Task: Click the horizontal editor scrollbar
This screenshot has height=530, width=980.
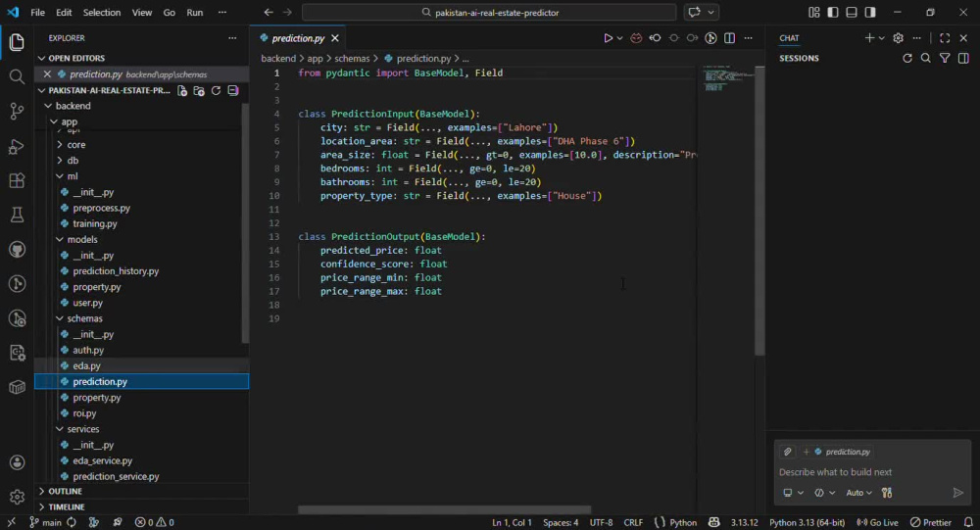Action: [444, 509]
